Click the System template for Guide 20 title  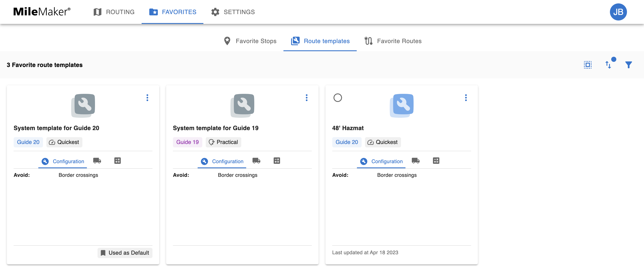tap(56, 128)
